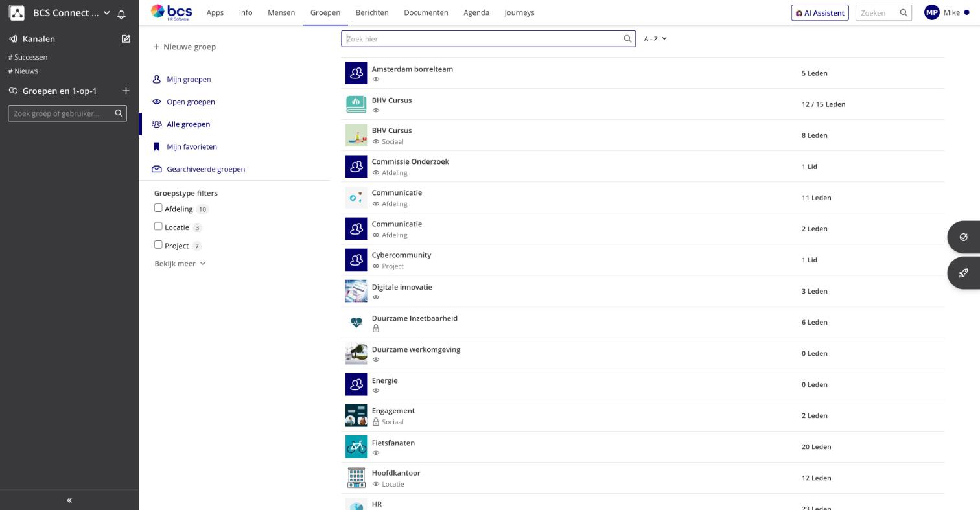The width and height of the screenshot is (980, 510).
Task: Enable the Afdeling filter checkbox
Action: click(x=158, y=208)
